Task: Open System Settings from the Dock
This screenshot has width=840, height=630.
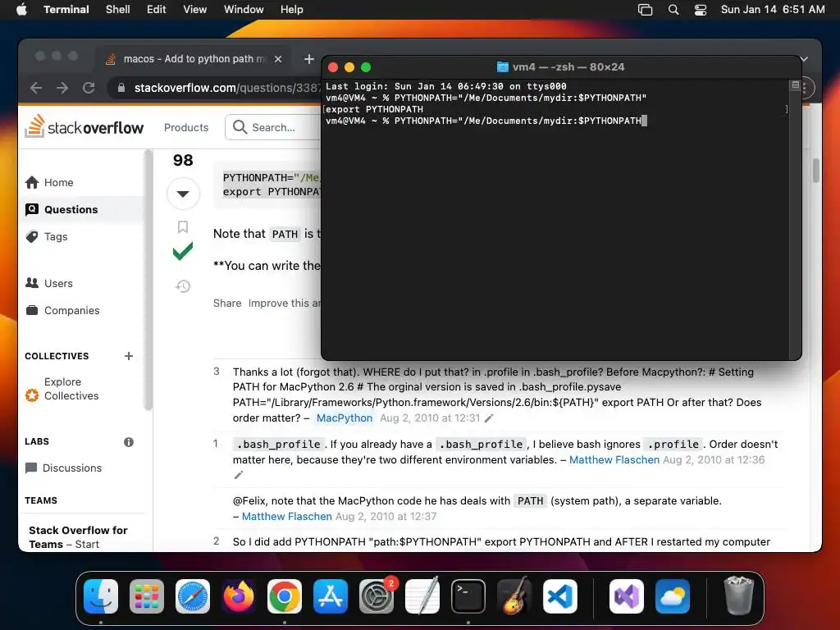Action: (x=376, y=596)
